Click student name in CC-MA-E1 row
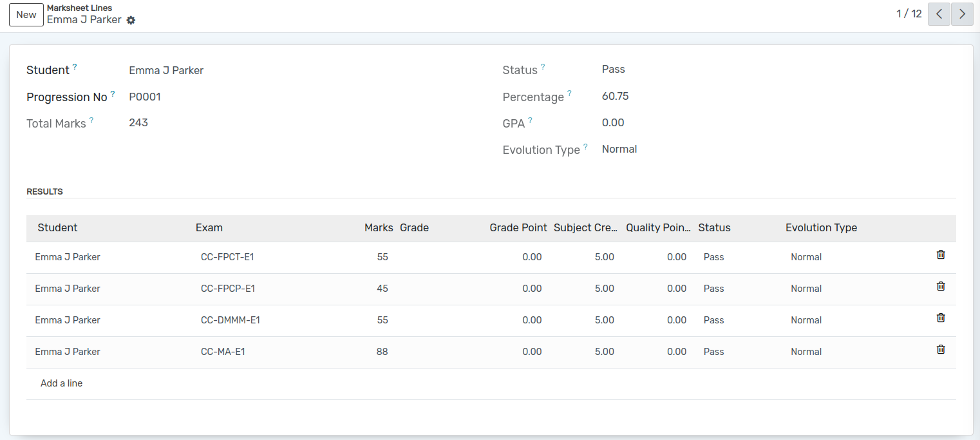Image resolution: width=980 pixels, height=440 pixels. [68, 352]
